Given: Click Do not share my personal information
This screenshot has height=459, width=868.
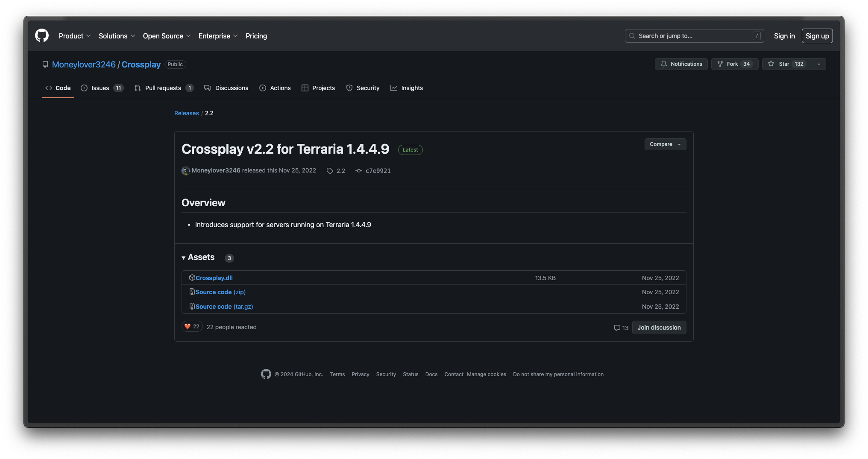Looking at the screenshot, I should [558, 374].
